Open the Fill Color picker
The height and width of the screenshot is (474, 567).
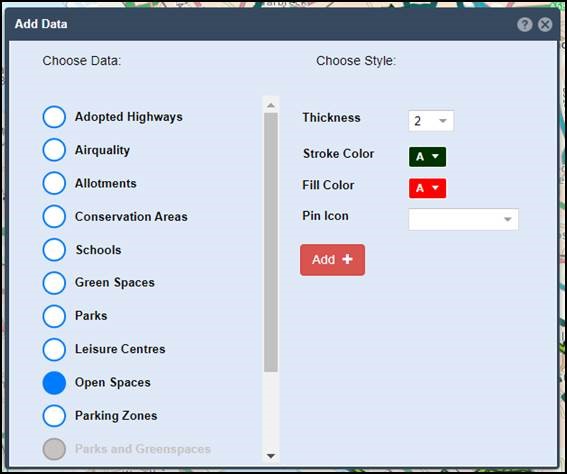point(427,188)
